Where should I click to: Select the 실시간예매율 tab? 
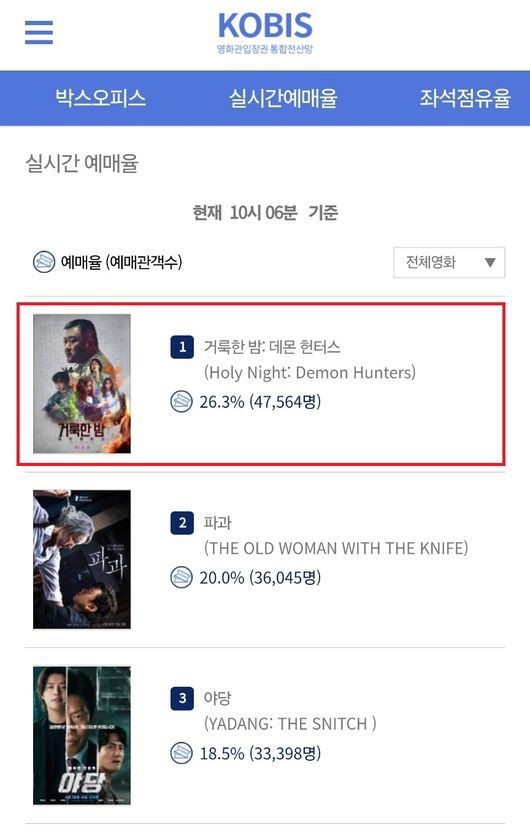pyautogui.click(x=283, y=98)
